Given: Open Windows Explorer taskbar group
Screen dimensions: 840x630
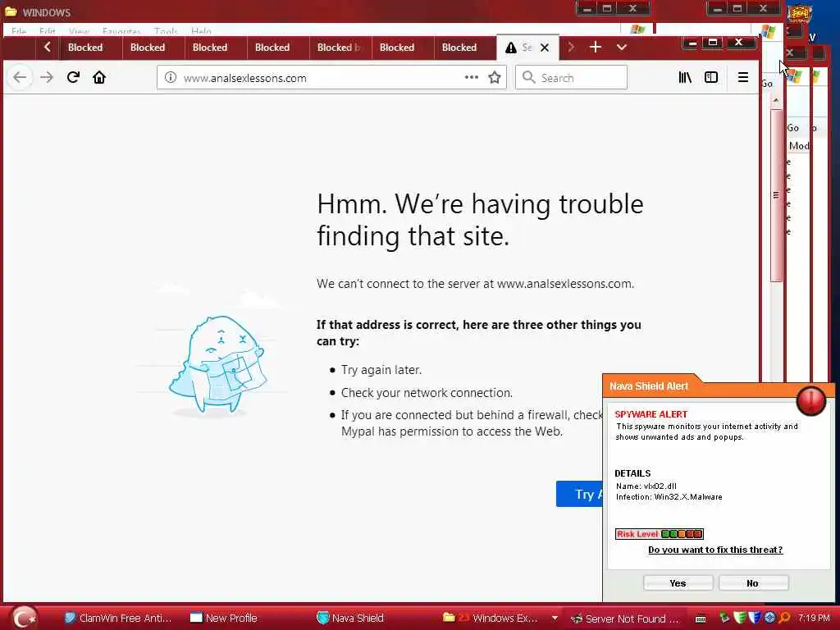Looking at the screenshot, I should tap(491, 618).
